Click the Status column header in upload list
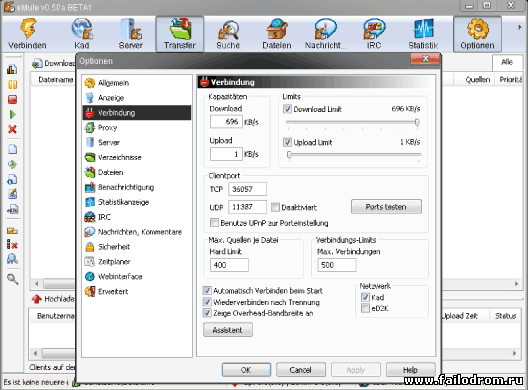 point(505,316)
